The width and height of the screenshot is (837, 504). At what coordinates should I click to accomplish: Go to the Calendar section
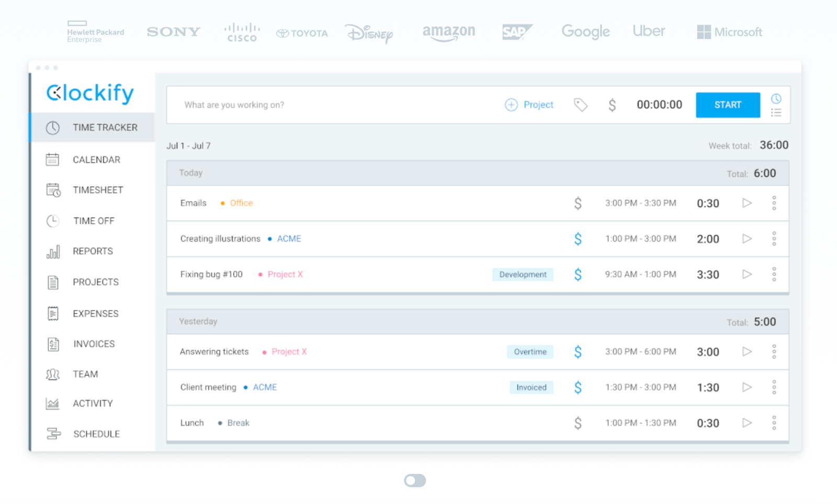point(96,159)
